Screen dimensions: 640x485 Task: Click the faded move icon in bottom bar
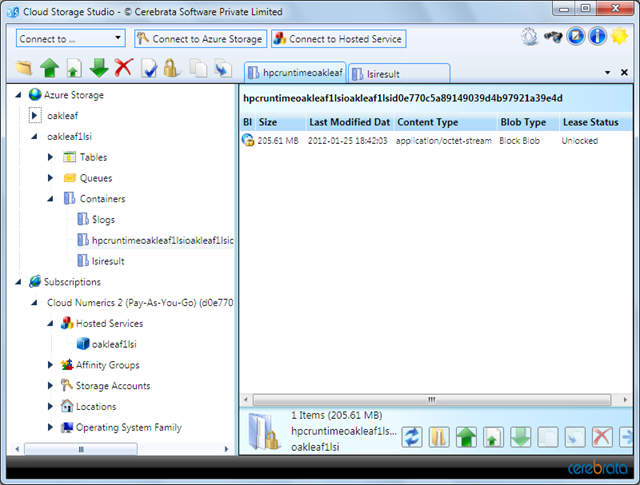(x=575, y=437)
